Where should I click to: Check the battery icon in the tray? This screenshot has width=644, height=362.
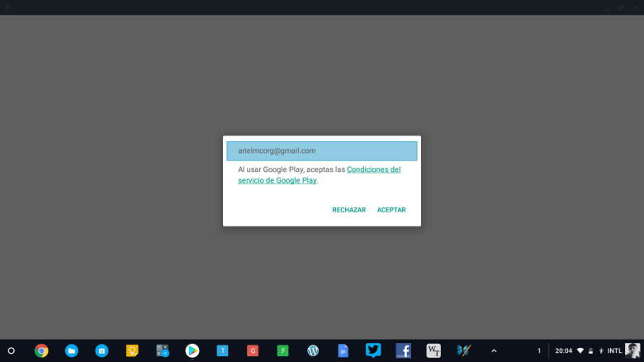coord(590,351)
